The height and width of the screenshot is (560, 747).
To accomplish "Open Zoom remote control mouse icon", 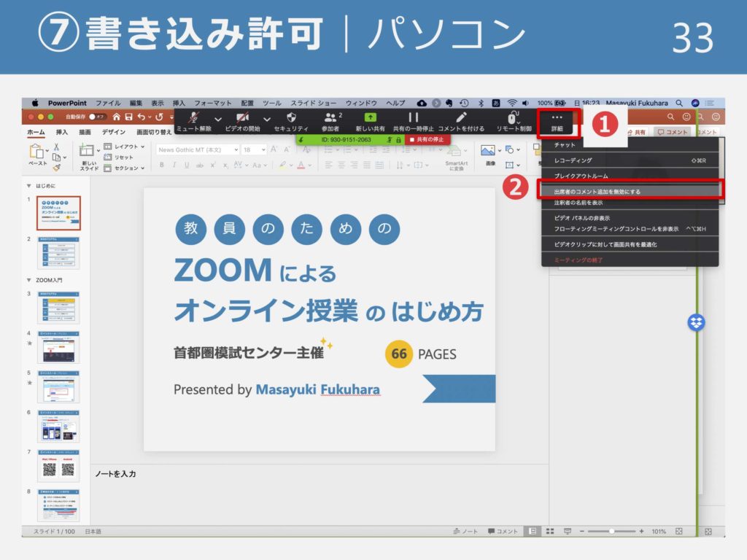I will click(514, 122).
